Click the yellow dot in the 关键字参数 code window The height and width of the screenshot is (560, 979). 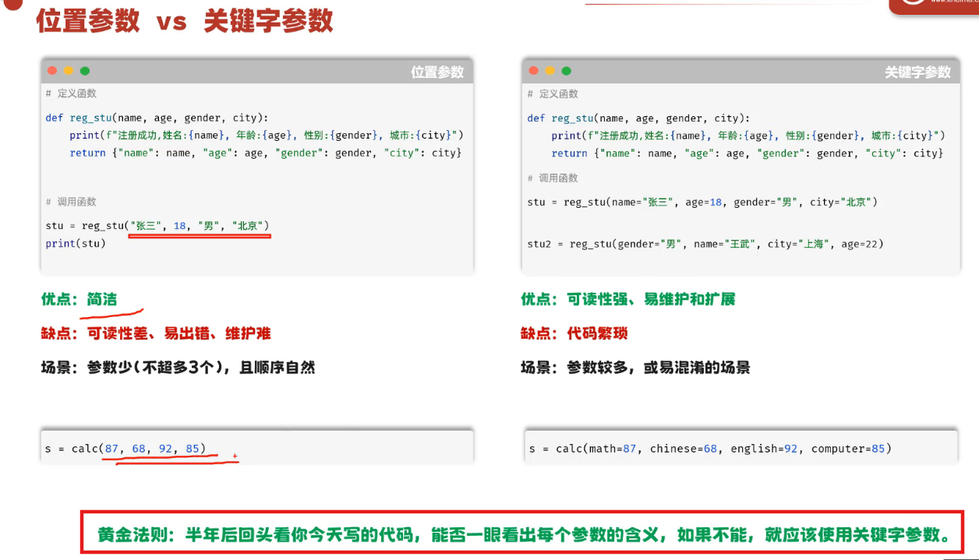pos(550,70)
